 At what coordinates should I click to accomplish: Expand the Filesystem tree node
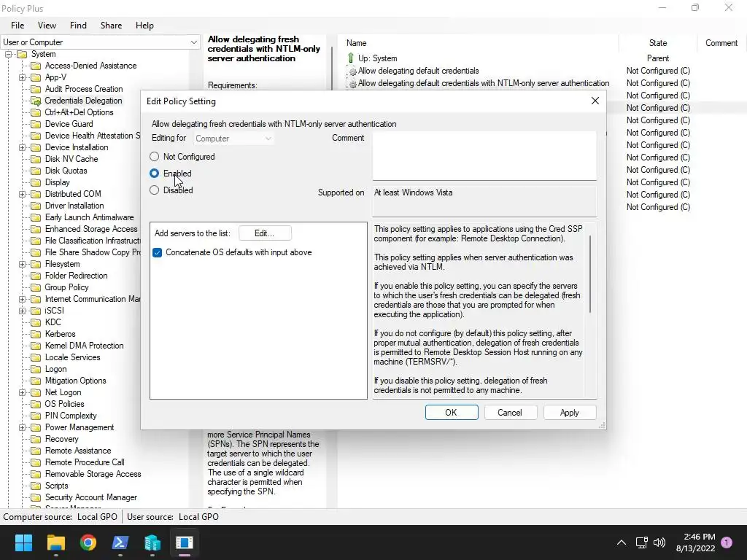[x=23, y=264]
